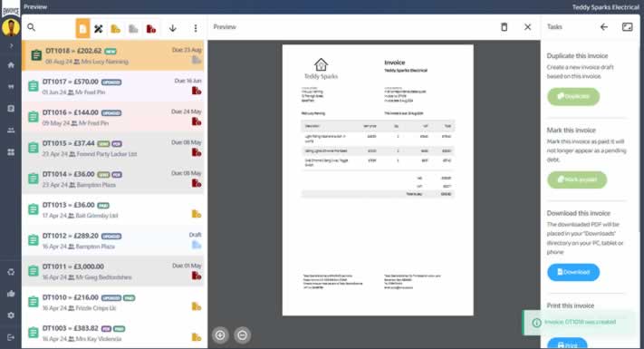The image size is (644, 349).
Task: Zoom in on the invoice preview
Action: point(220,335)
